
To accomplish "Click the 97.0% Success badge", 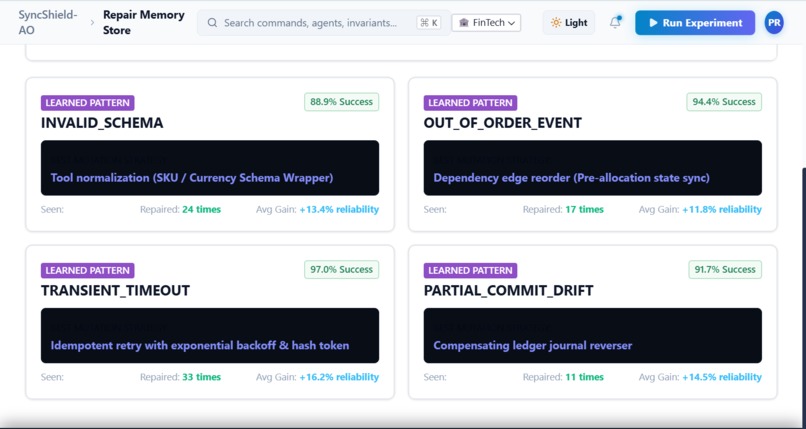I will (x=341, y=269).
